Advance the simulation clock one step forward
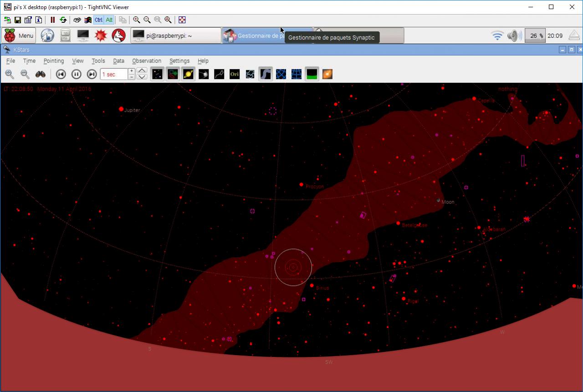This screenshot has width=583, height=392. [92, 74]
